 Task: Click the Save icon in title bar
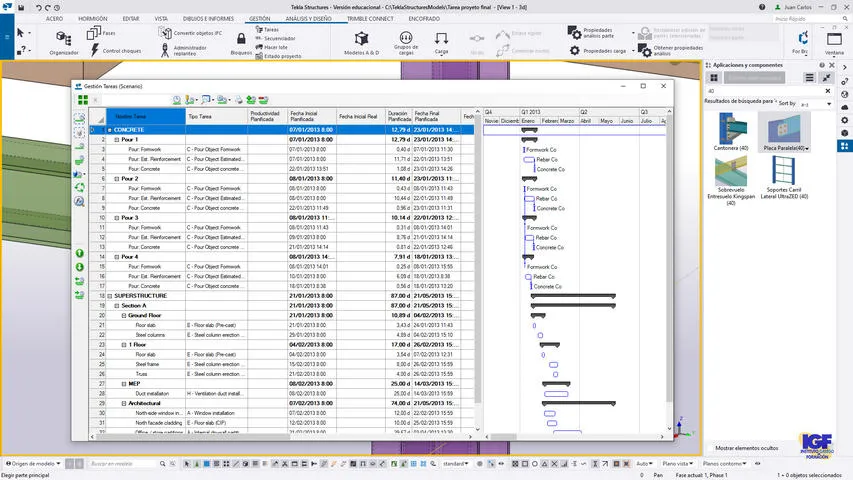[x=21, y=8]
